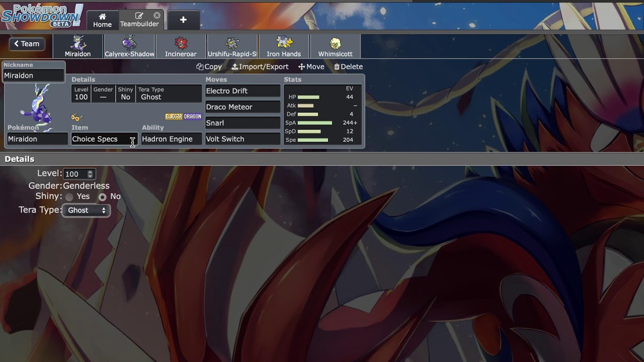The height and width of the screenshot is (362, 644).
Task: Click the Dragon type badge
Action: pos(192,117)
